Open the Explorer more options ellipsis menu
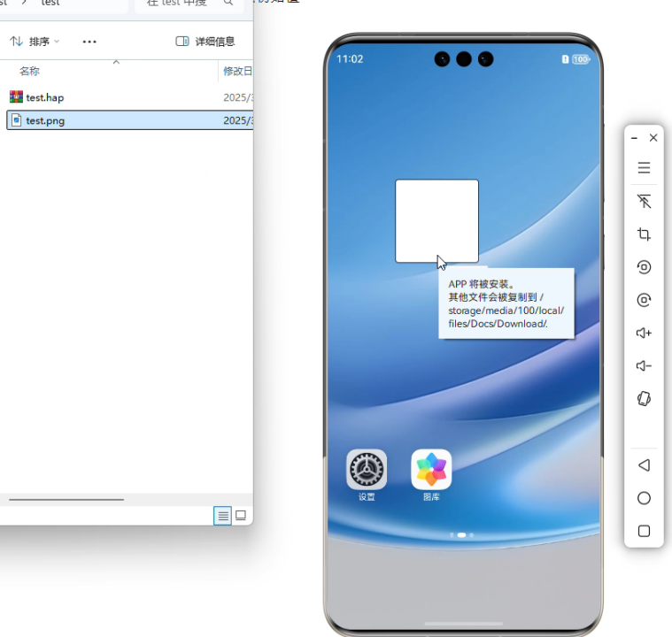 pos(89,42)
